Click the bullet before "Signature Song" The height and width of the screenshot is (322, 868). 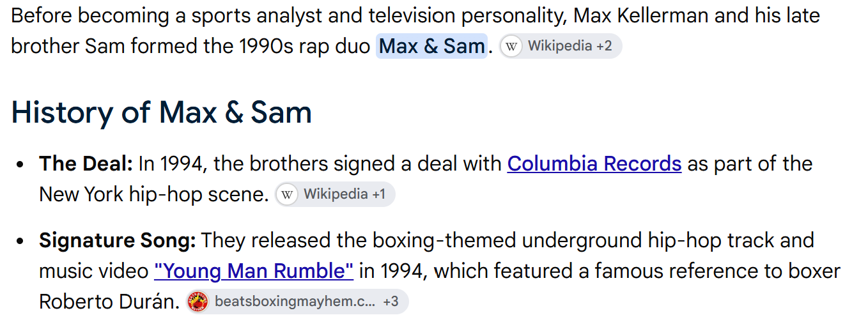point(20,241)
